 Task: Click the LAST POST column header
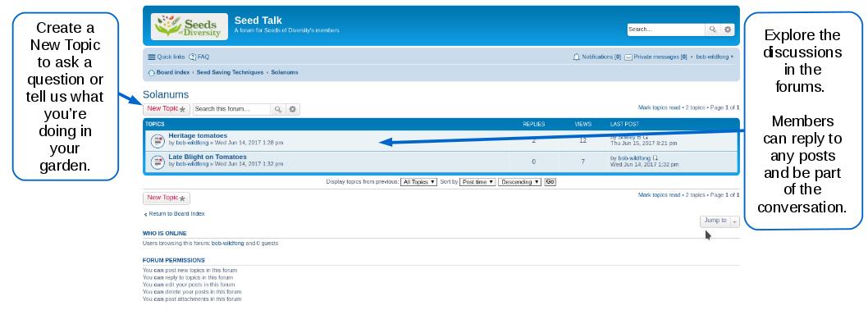point(624,125)
